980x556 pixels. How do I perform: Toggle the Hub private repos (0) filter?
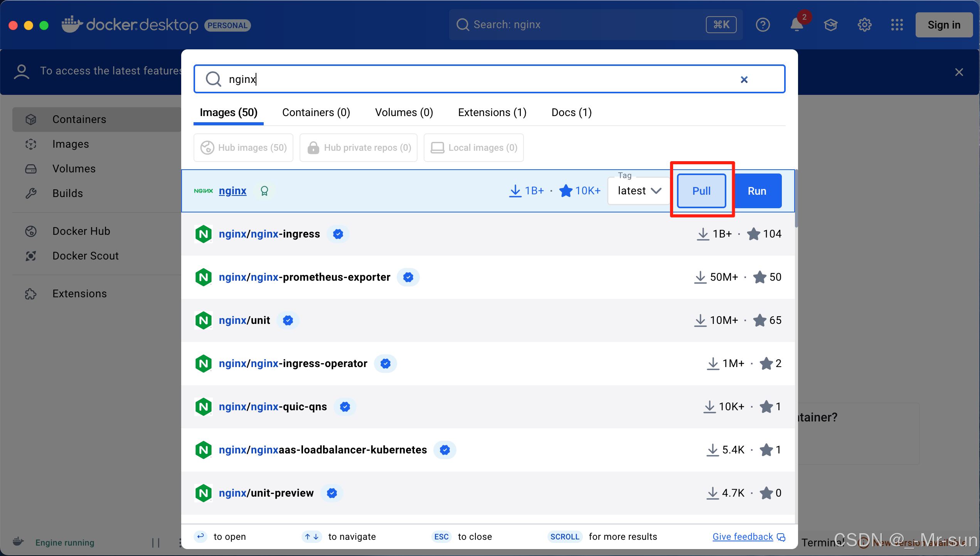pyautogui.click(x=359, y=148)
